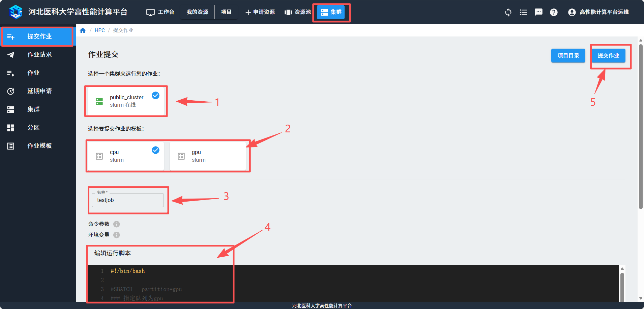Open the 高性能计算平台运维 user menu
The width and height of the screenshot is (644, 309).
pos(598,12)
